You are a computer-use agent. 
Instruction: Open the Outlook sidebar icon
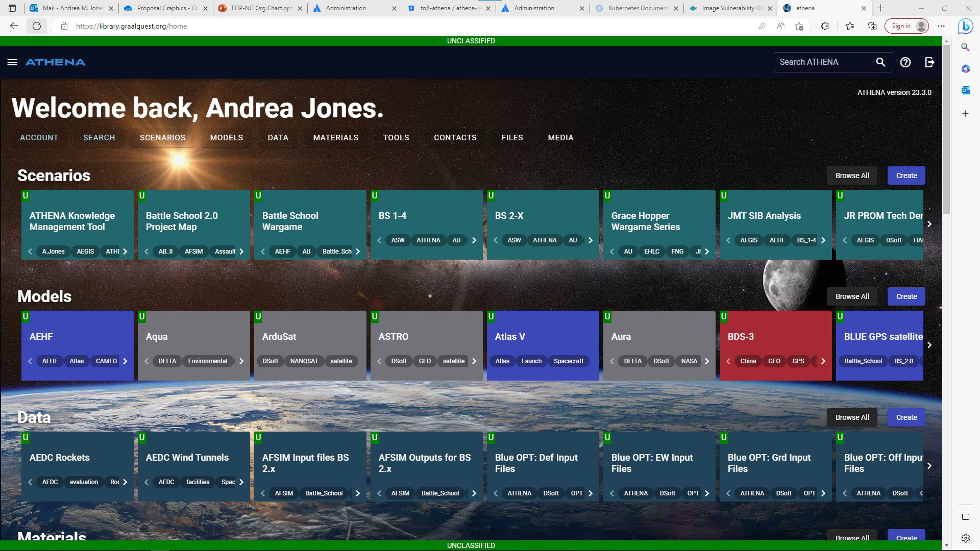pos(965,90)
